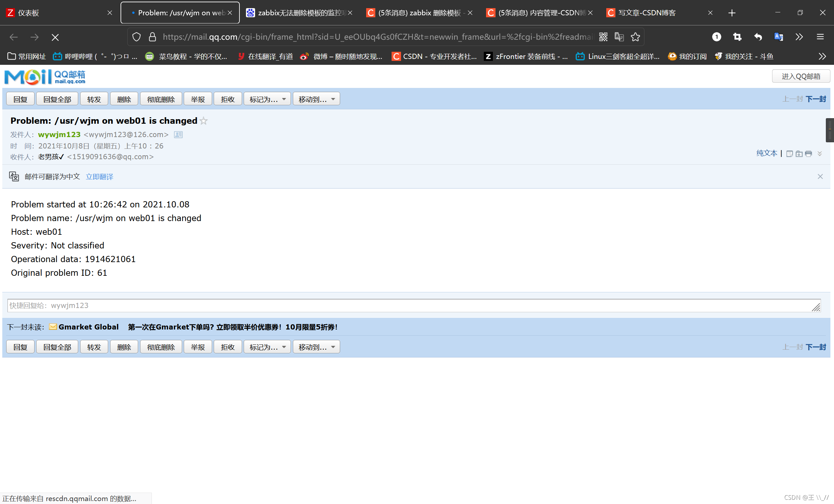Click the top 回复全部 button
Viewport: 834px width, 504px height.
coord(57,99)
